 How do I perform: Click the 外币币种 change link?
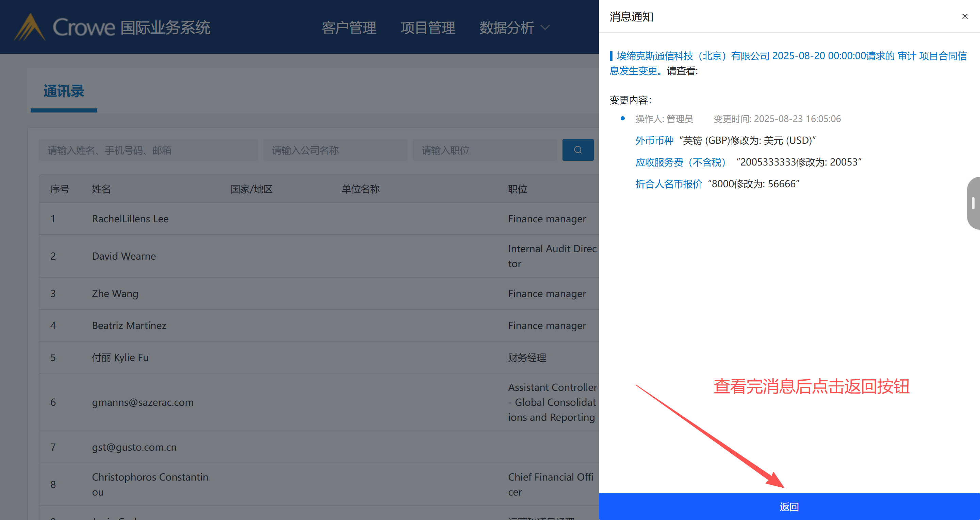[x=654, y=141]
